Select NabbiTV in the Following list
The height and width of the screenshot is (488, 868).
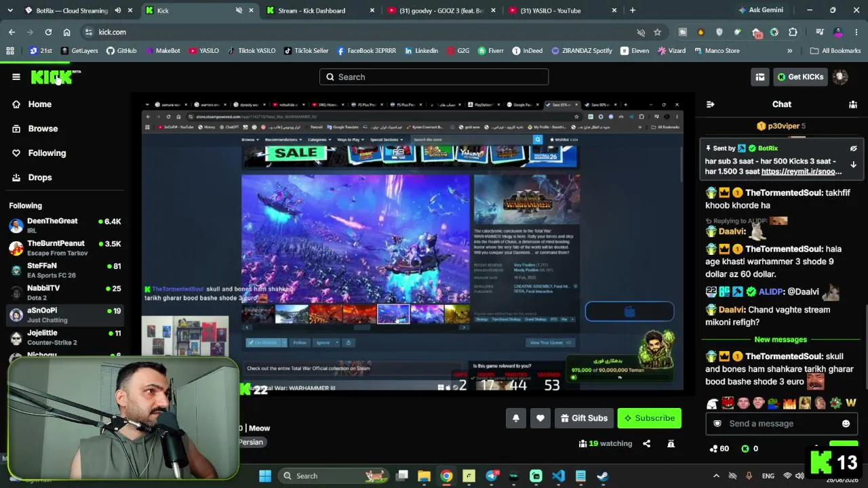click(65, 292)
